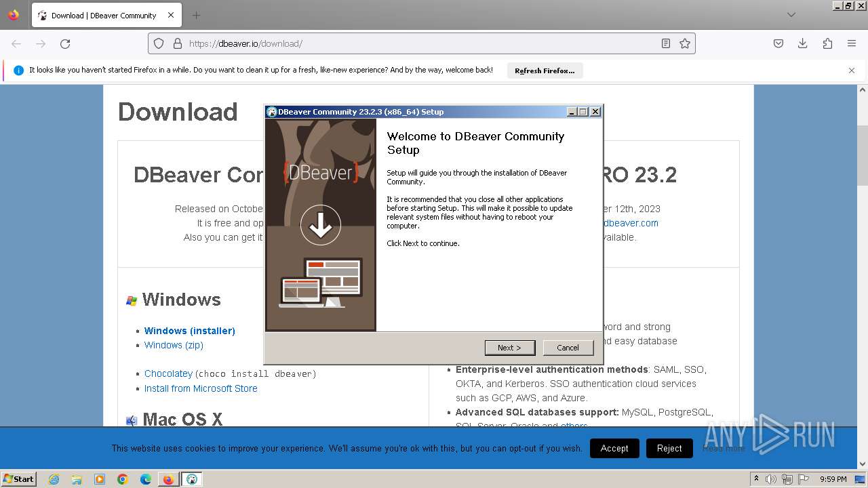This screenshot has width=868, height=488.
Task: Click the tracking protection shield icon
Action: tap(159, 43)
